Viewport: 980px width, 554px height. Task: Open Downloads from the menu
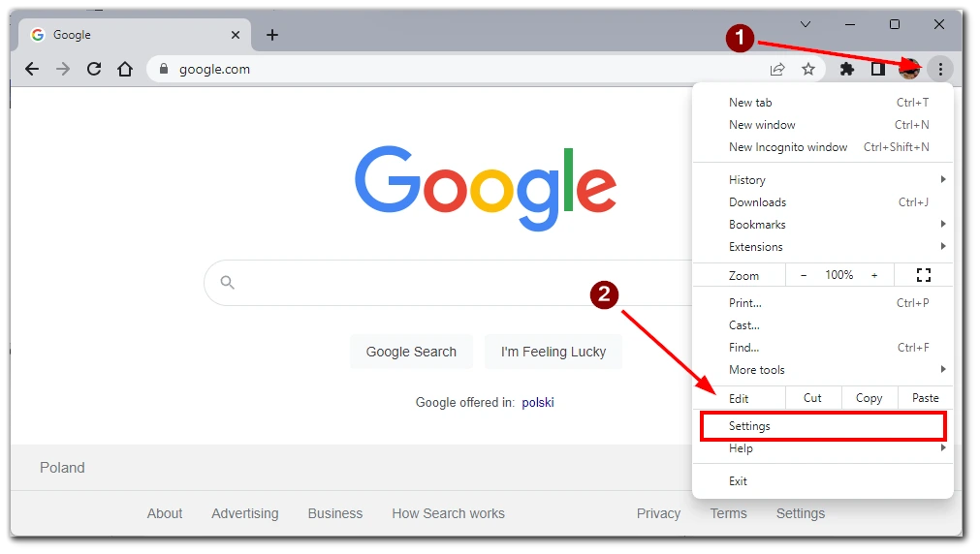click(x=823, y=202)
